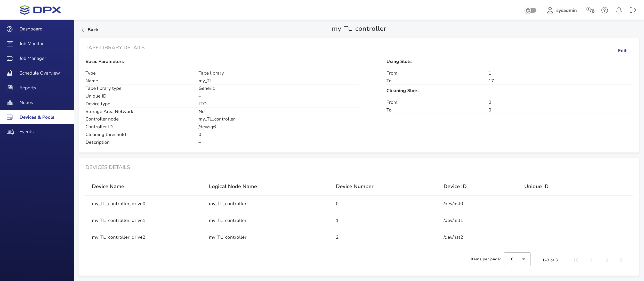The height and width of the screenshot is (281, 644).
Task: Open Job Monitor from the sidebar
Action: click(31, 44)
